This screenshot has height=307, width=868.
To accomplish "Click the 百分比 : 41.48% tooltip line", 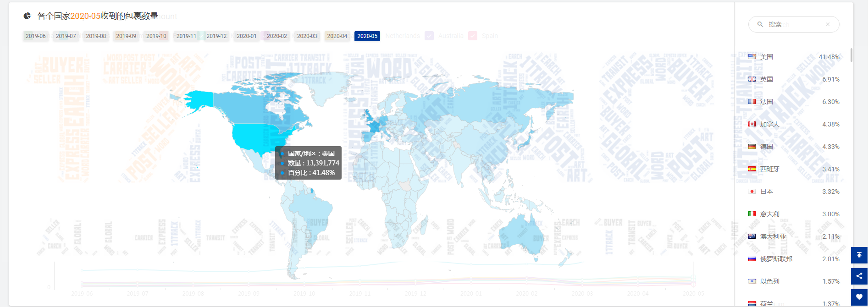I will tap(311, 173).
